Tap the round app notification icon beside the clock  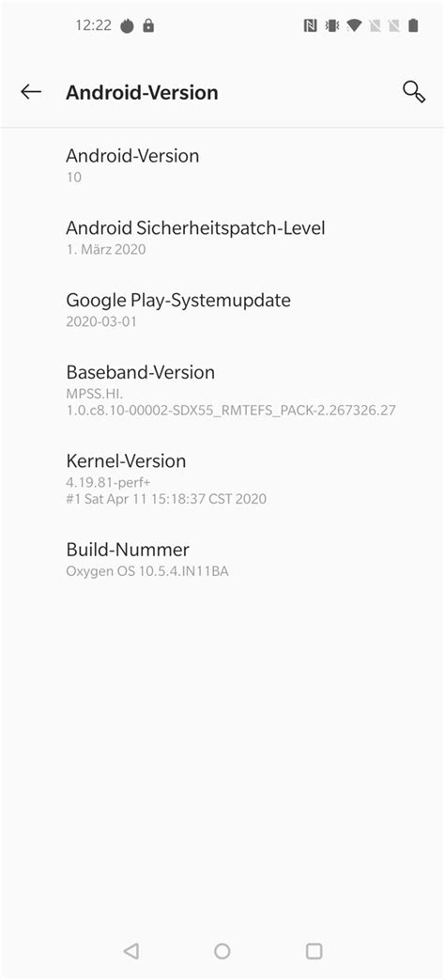(x=127, y=25)
